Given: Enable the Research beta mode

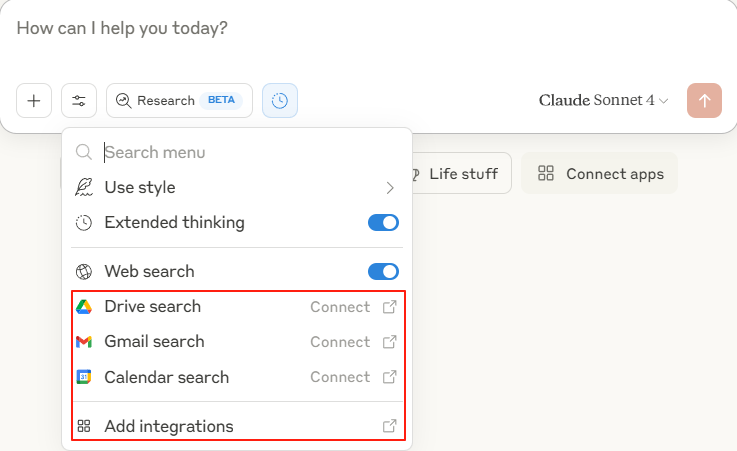Looking at the screenshot, I should 179,101.
